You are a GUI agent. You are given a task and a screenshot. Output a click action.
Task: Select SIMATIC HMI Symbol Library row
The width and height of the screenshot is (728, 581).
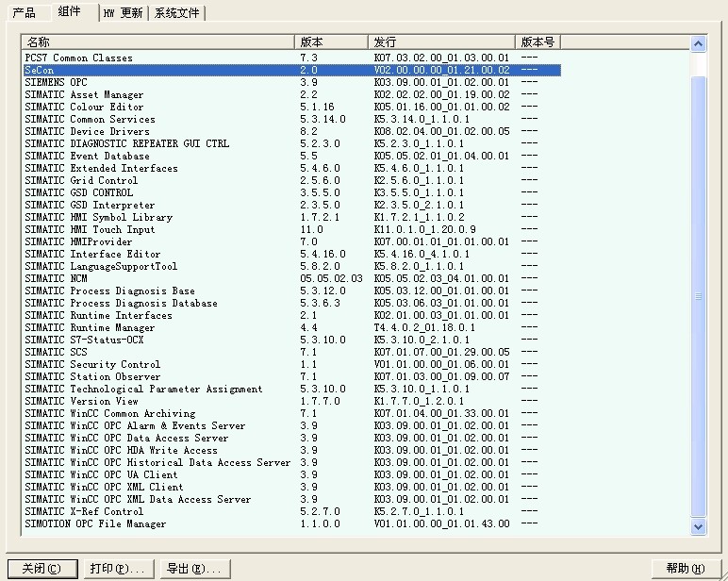[292, 217]
